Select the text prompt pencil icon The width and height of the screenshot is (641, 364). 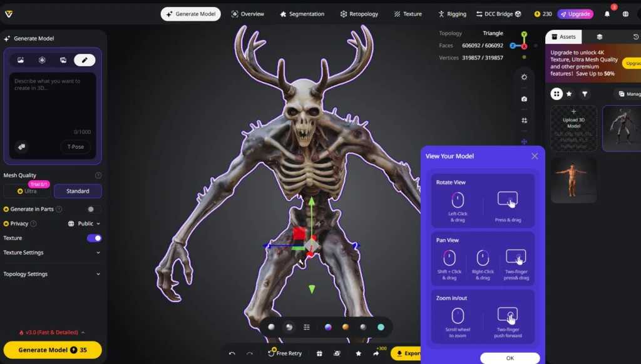point(85,60)
